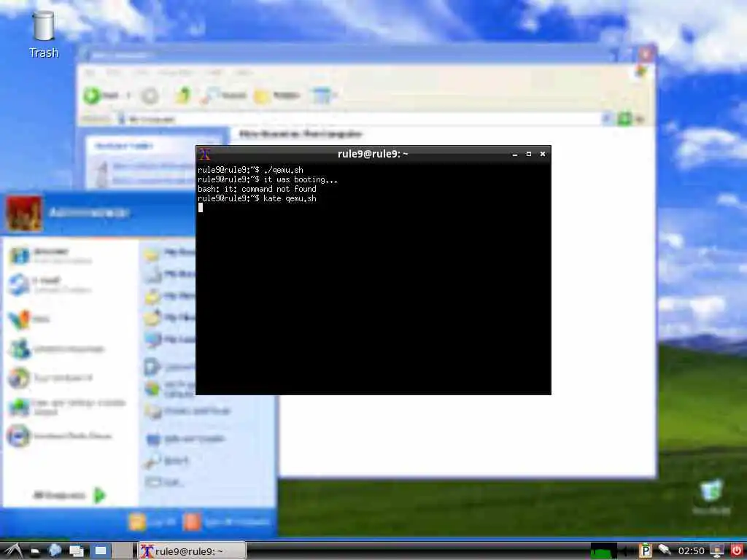Click the network connection tray icon
This screenshot has width=747, height=560.
(665, 550)
